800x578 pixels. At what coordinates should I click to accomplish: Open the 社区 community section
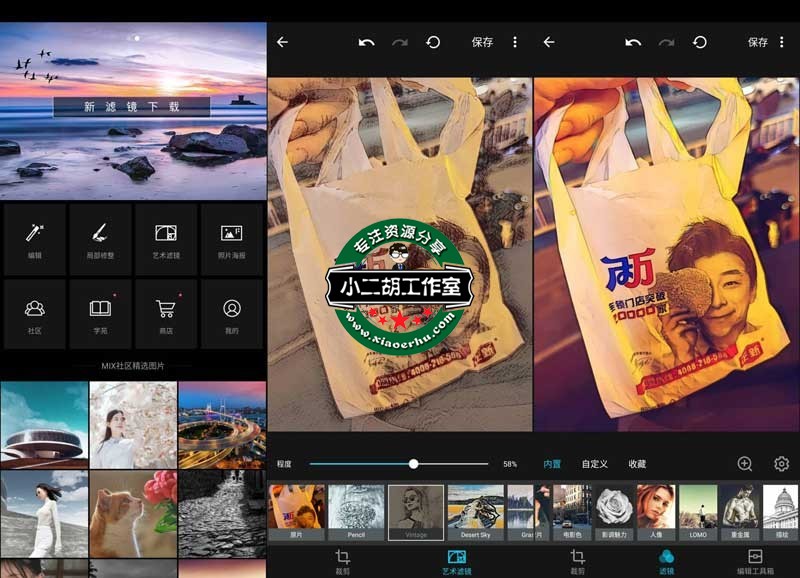(35, 314)
